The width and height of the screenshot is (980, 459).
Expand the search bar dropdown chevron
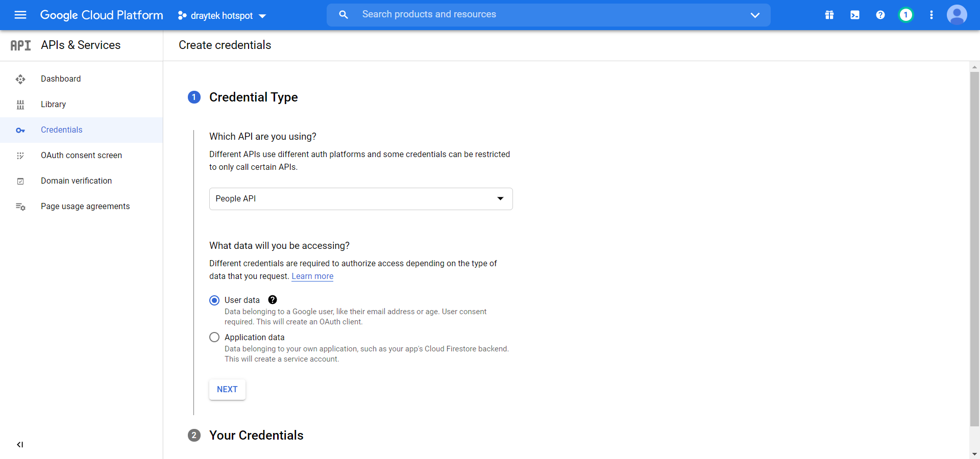[x=755, y=15]
